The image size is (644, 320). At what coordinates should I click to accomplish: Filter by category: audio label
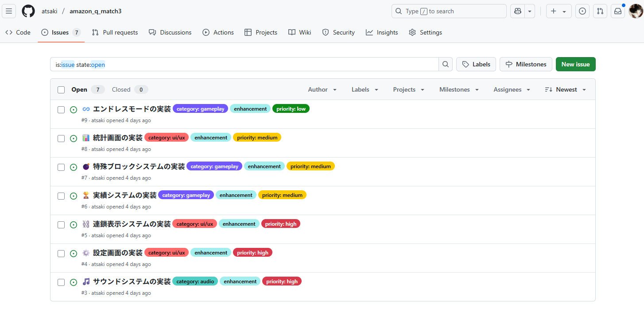coord(195,281)
